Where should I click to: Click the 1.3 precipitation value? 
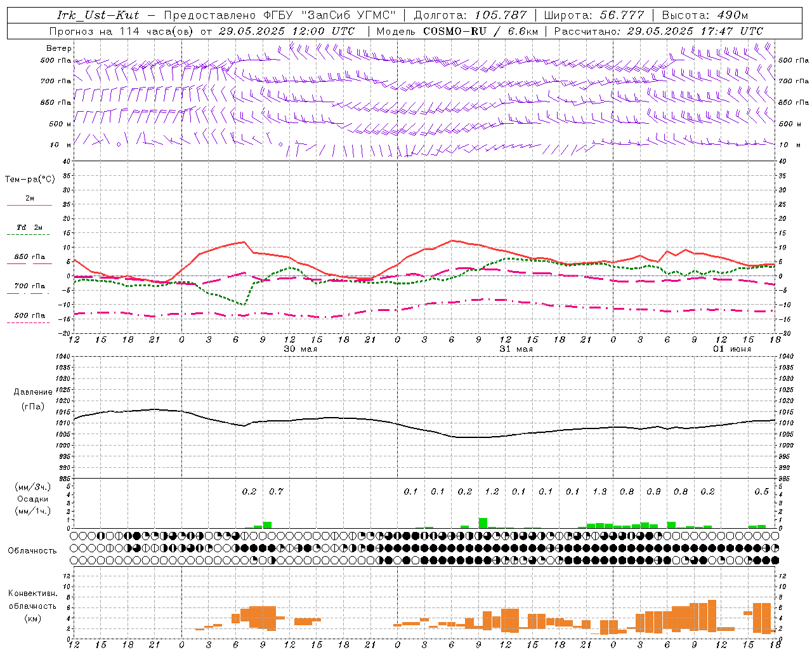(599, 491)
